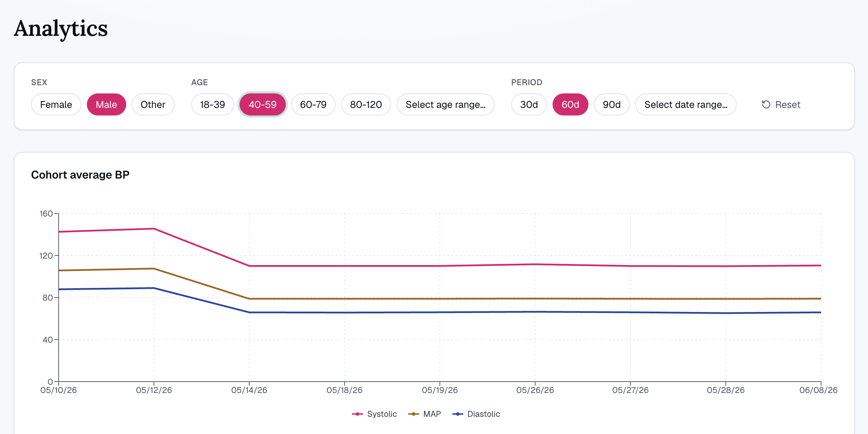
Task: Open the Select date range picker
Action: pos(686,104)
